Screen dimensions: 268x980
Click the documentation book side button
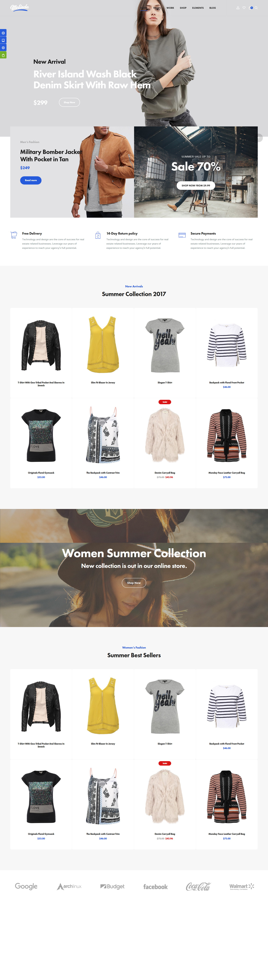3,40
